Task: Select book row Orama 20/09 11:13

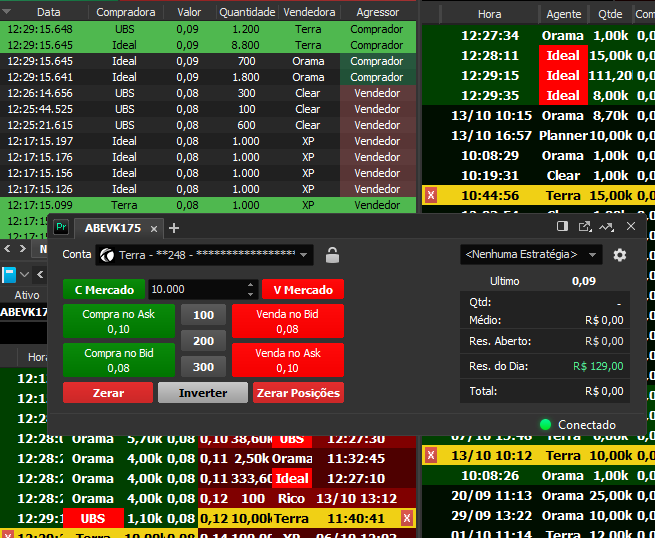Action: tap(538, 495)
